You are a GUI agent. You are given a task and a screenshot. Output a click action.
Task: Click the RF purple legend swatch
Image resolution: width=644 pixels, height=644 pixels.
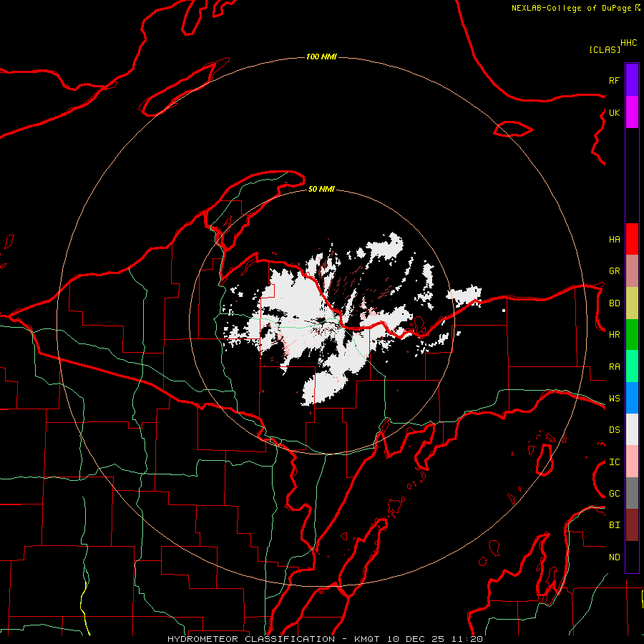(x=632, y=80)
